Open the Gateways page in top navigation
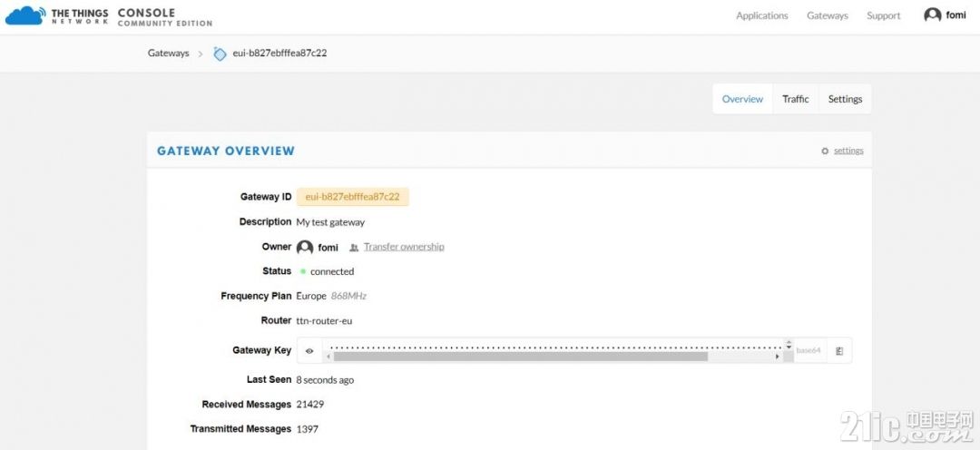Image resolution: width=980 pixels, height=450 pixels. [828, 15]
